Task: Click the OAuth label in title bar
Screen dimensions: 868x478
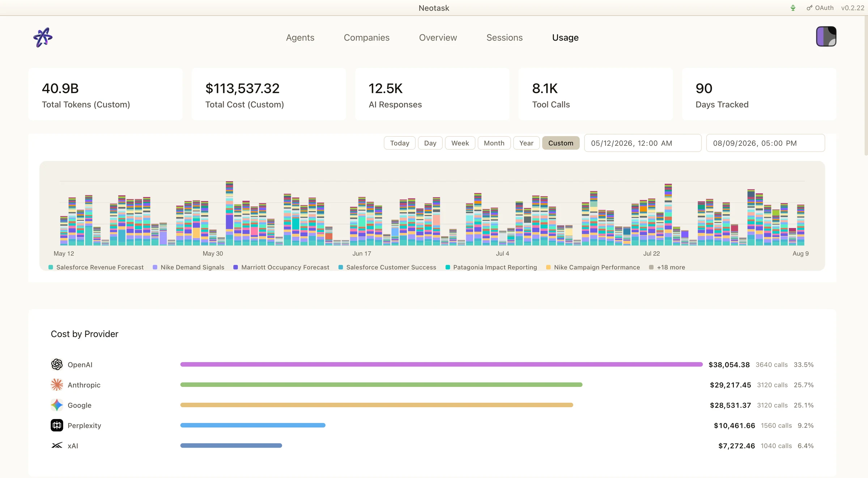Action: click(824, 8)
